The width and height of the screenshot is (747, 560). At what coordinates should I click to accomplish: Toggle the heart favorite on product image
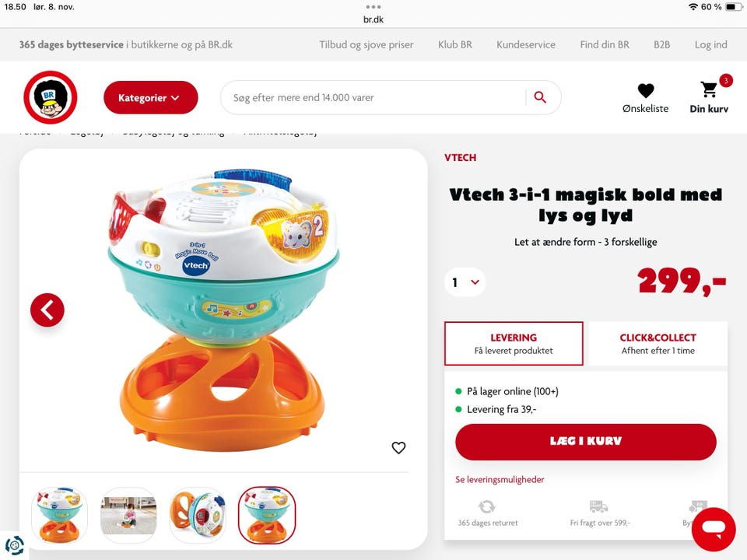point(398,448)
